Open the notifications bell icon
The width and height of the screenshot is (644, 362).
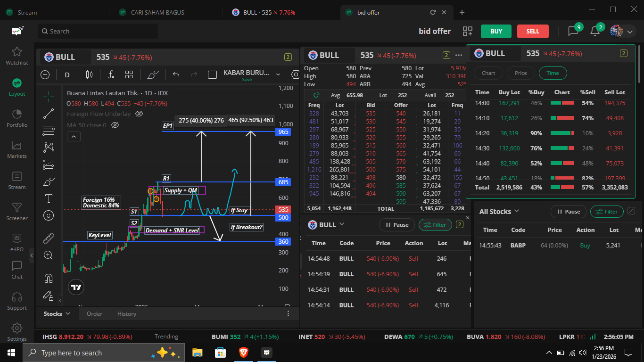click(x=595, y=31)
